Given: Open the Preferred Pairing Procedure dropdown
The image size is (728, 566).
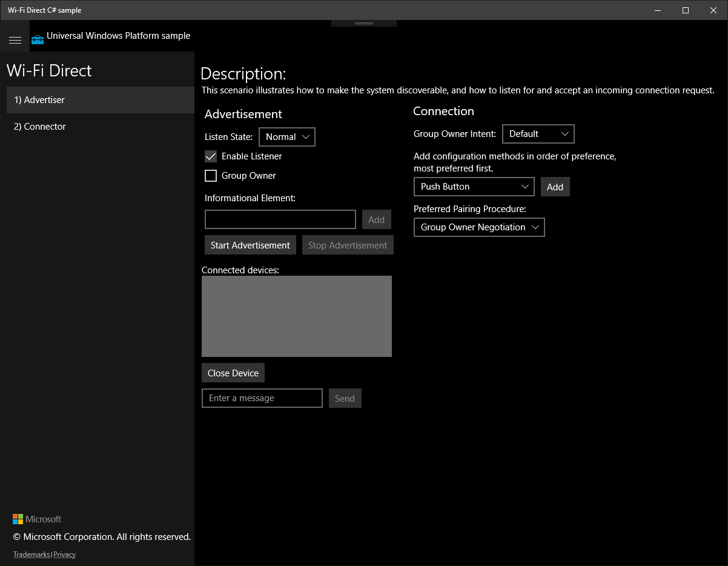Looking at the screenshot, I should (478, 227).
